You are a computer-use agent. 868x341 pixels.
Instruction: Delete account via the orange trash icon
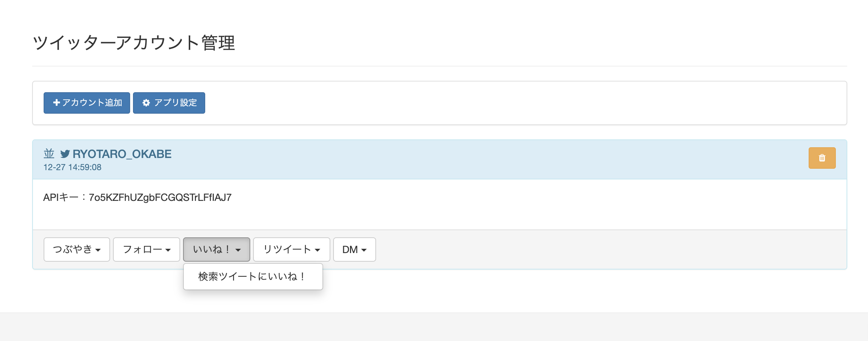(822, 158)
